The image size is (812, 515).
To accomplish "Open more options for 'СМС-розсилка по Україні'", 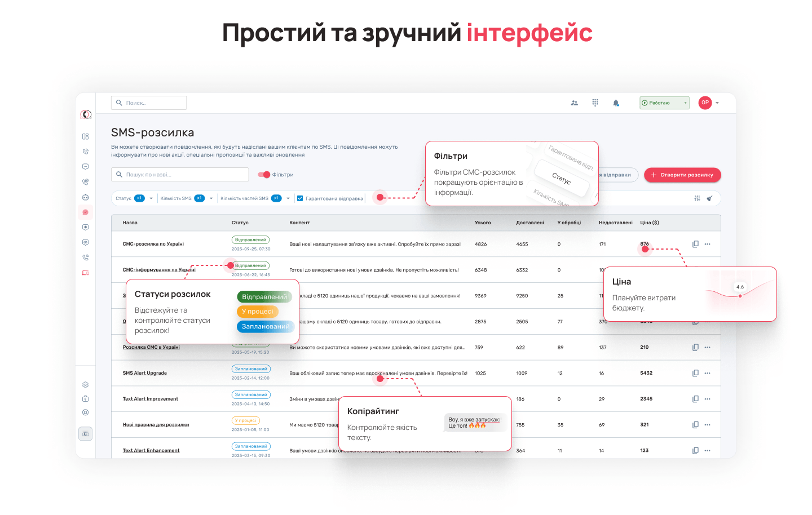I will pyautogui.click(x=708, y=244).
